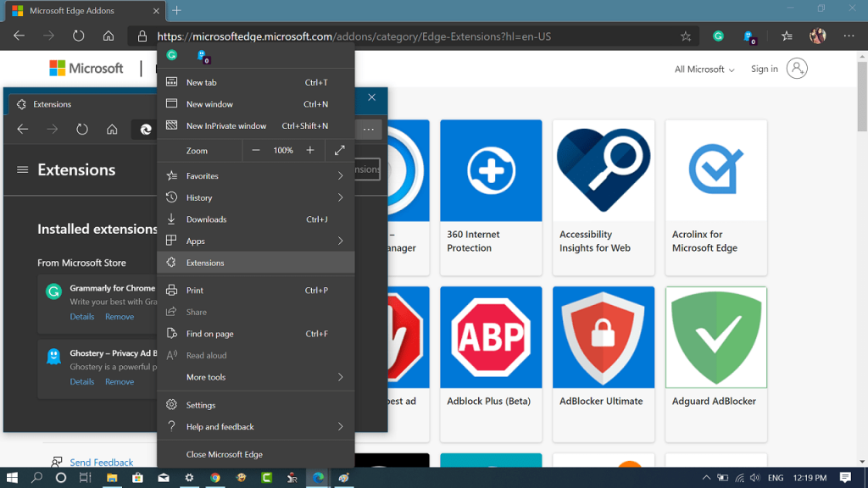Open the Settings and more ellipsis button
The height and width of the screenshot is (488, 868).
point(849,36)
